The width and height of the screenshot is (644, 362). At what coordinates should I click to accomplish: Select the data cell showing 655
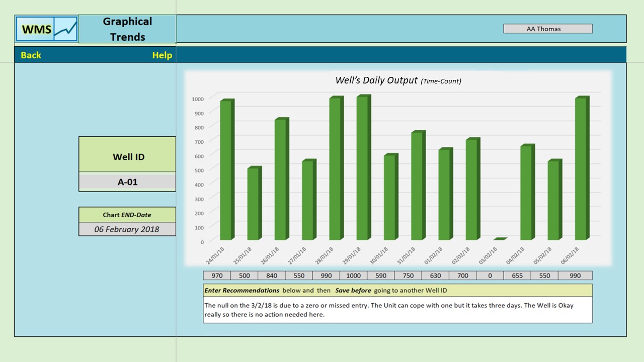point(517,276)
